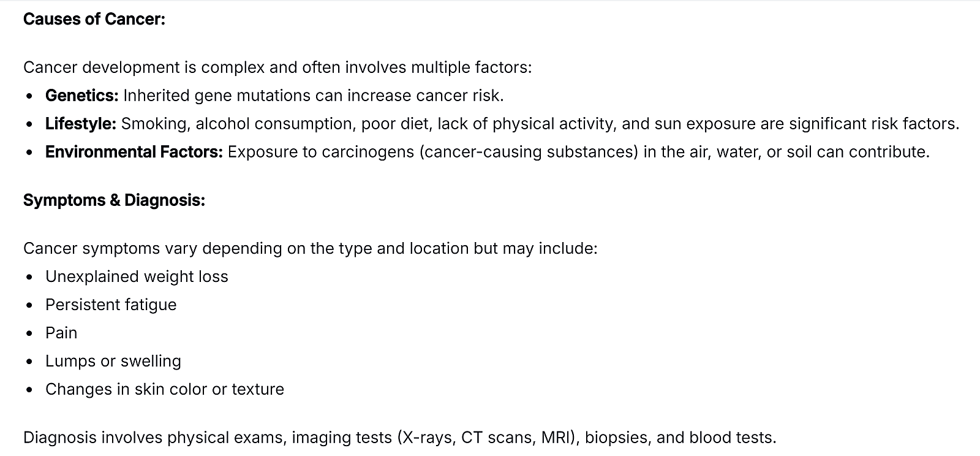Click the text '(X-rays, CT scans, MRI)'

[488, 438]
